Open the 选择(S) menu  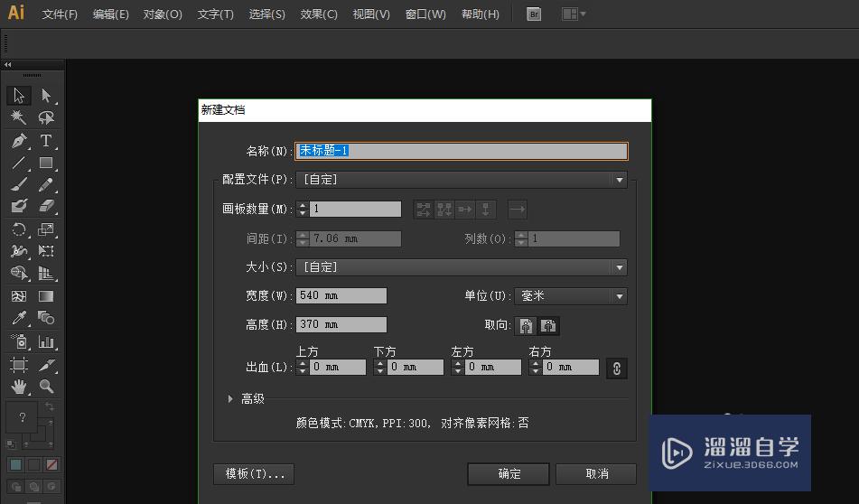[x=266, y=14]
